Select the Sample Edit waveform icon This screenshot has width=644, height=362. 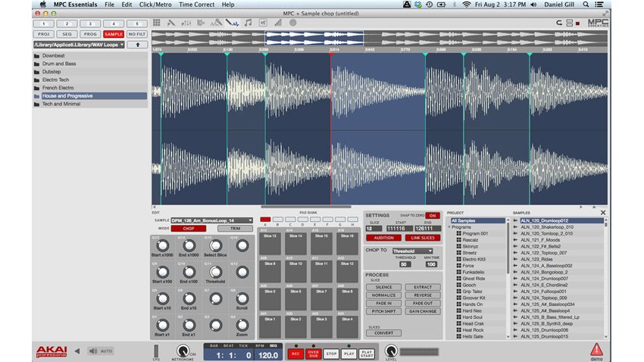[232, 23]
